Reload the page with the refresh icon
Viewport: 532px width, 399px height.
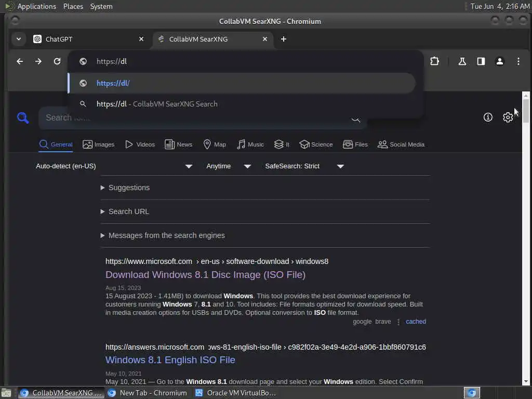click(57, 61)
